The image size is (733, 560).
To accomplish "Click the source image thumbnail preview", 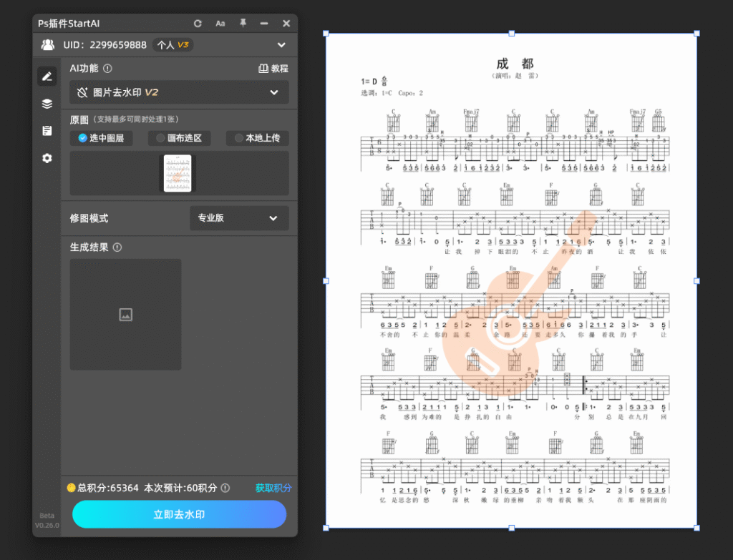I will (x=178, y=173).
